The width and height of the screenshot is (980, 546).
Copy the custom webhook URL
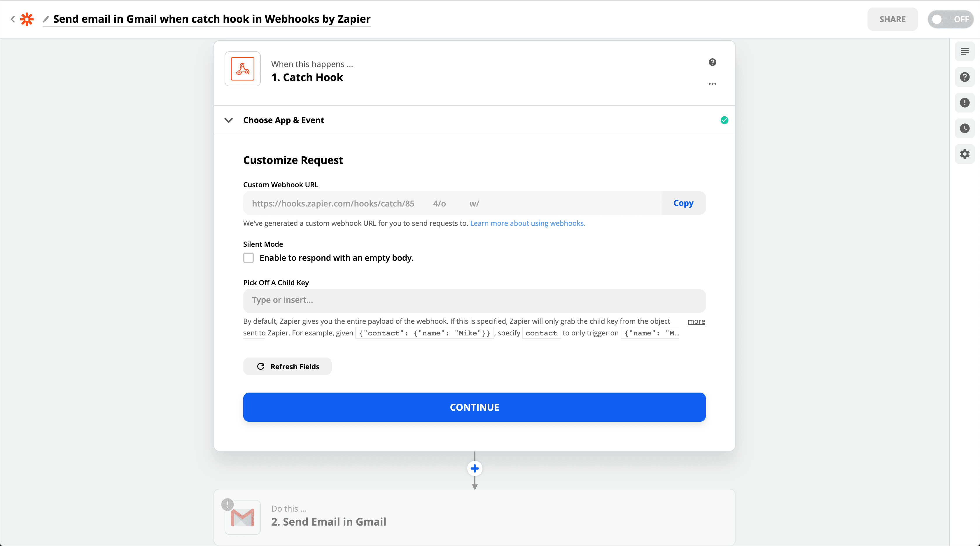click(683, 203)
